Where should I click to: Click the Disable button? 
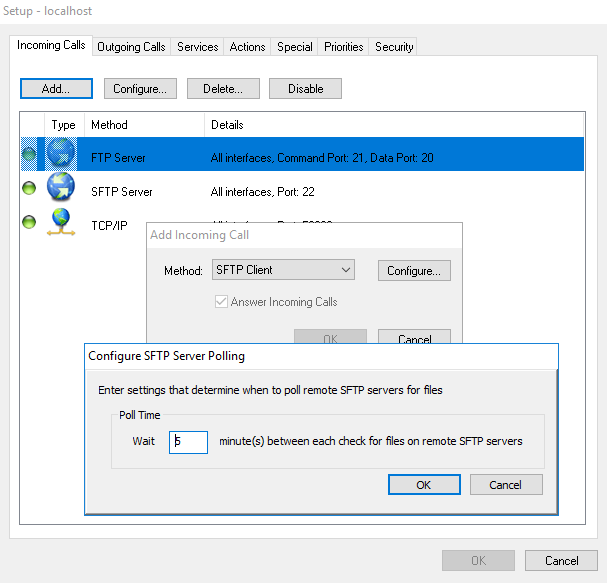pyautogui.click(x=305, y=89)
